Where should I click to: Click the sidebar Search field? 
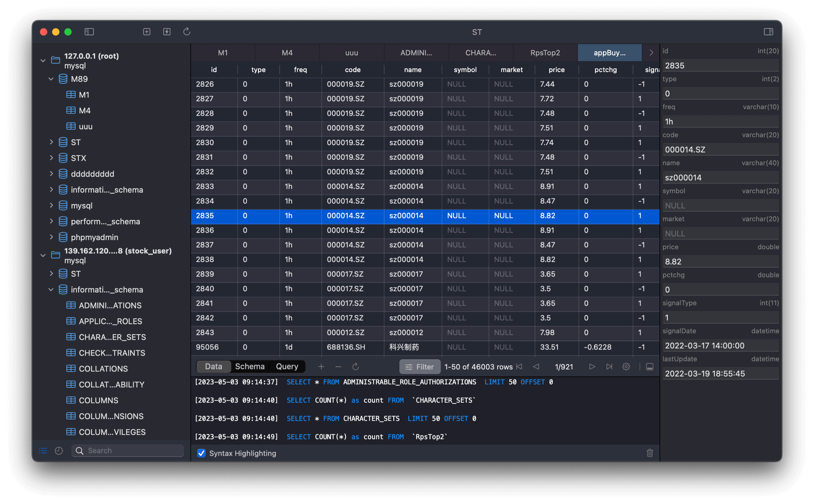tap(128, 450)
